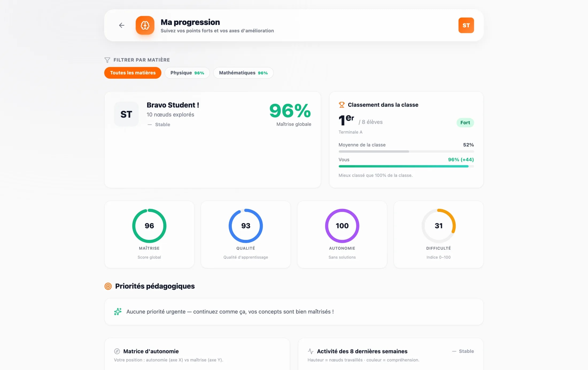Click the Moyenne de la classe progress bar
Image resolution: width=588 pixels, height=370 pixels.
(x=406, y=151)
